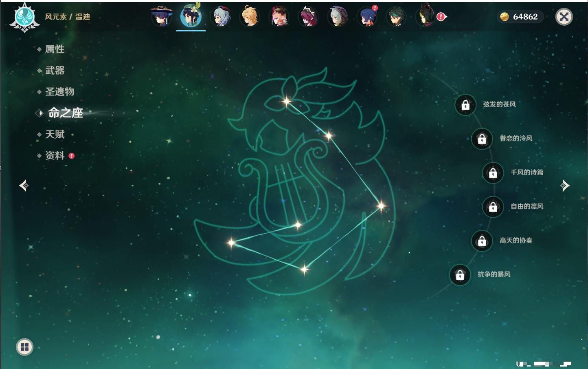This screenshot has height=369, width=588.
Task: Select the blue-haired portrait with red alert badge
Action: coord(367,17)
